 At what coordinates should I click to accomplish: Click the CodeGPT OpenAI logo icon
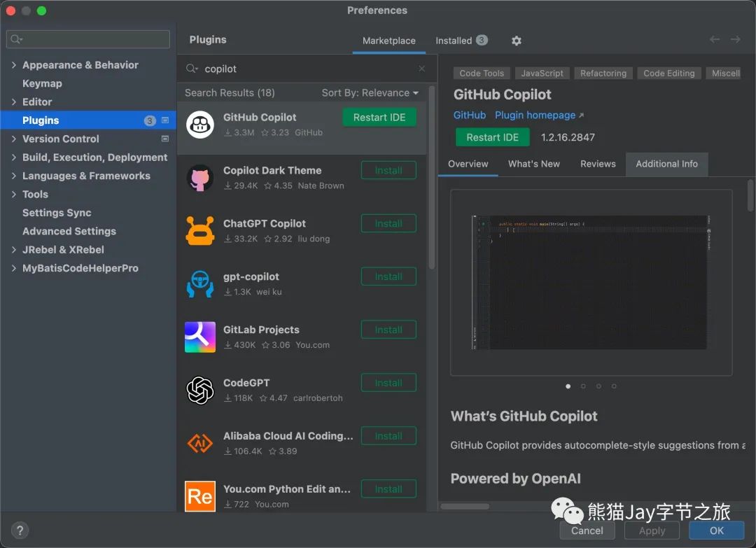(x=199, y=390)
